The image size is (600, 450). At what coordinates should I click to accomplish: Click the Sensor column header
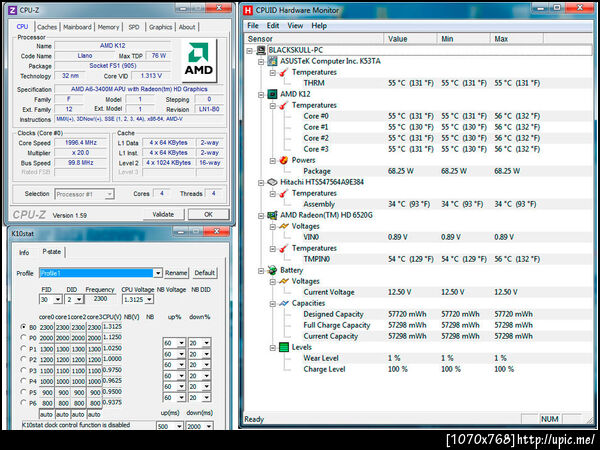click(x=314, y=39)
